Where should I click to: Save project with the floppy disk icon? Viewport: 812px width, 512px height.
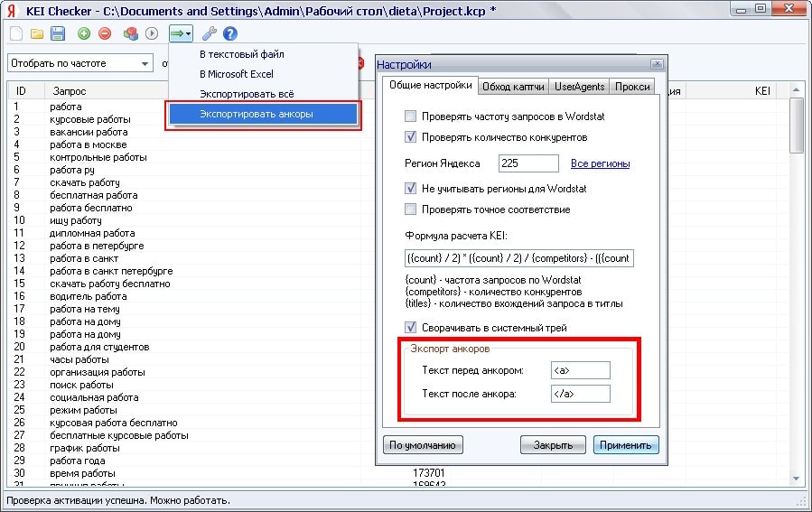pyautogui.click(x=58, y=33)
